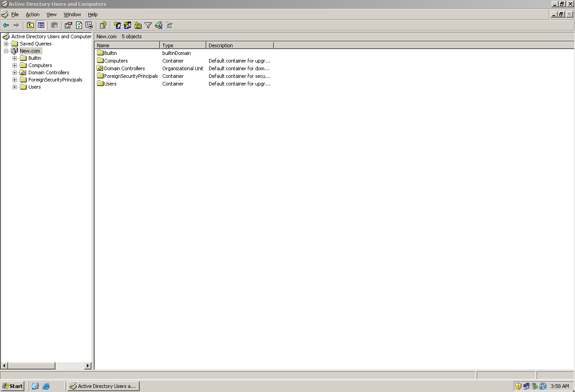The height and width of the screenshot is (392, 575).
Task: Click the network connection tray icon
Action: 526,386
